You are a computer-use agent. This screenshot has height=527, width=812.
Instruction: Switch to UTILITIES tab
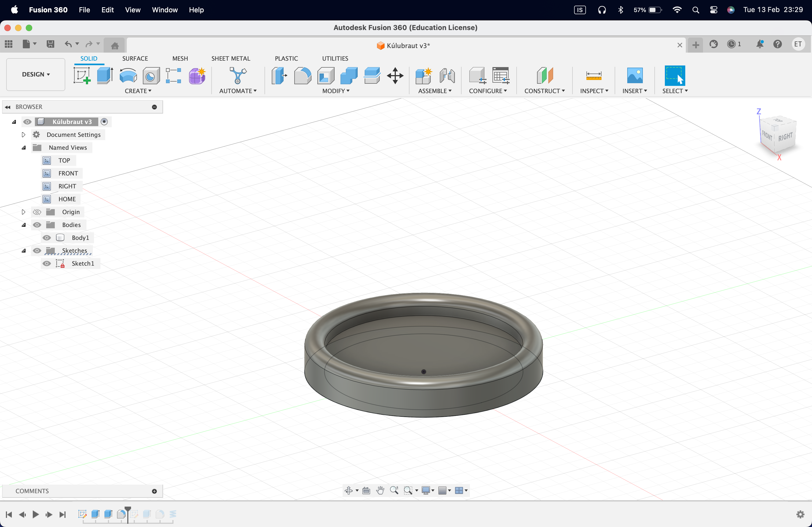[x=335, y=58]
